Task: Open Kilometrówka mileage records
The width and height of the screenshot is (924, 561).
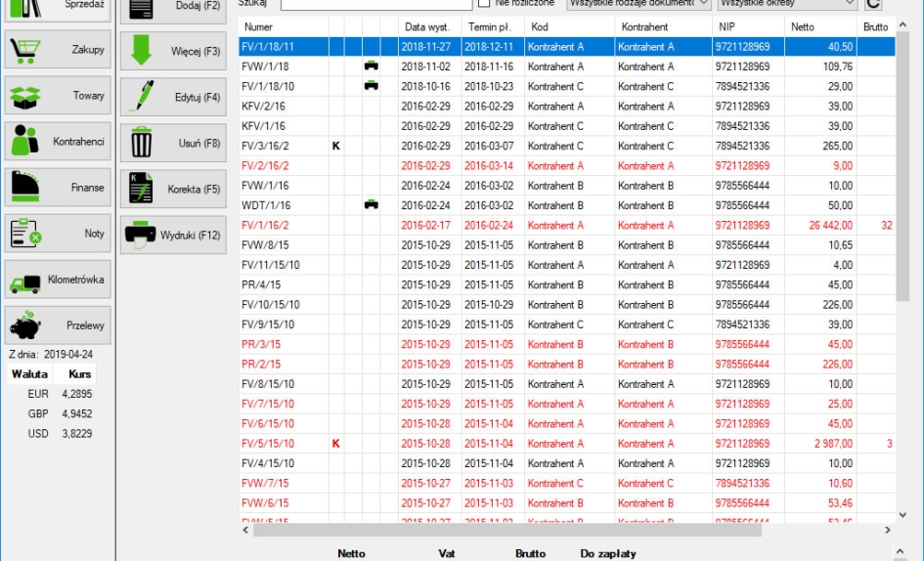Action: [58, 280]
